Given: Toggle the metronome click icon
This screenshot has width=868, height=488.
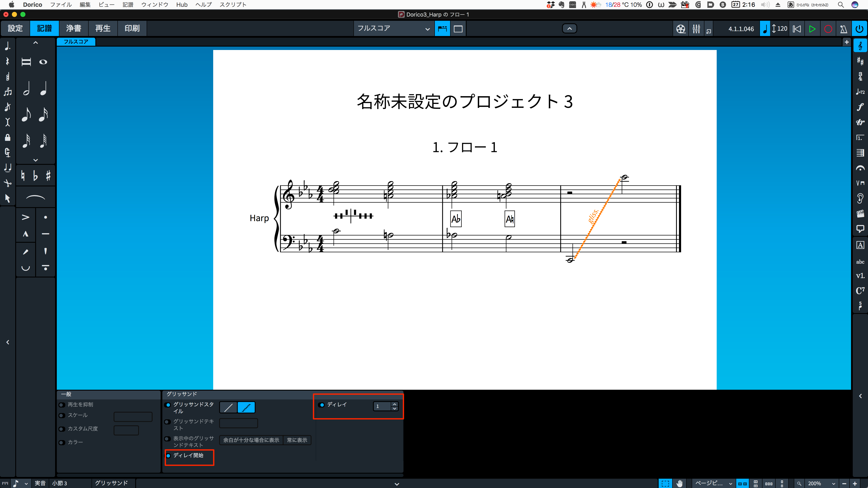Looking at the screenshot, I should (x=843, y=29).
